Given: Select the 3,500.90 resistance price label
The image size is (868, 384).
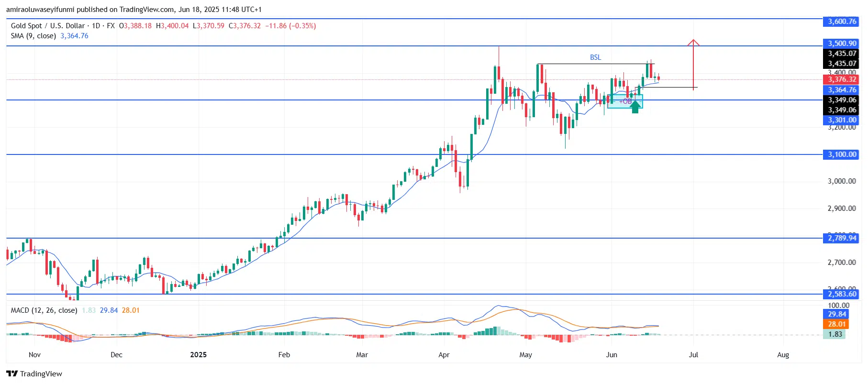Looking at the screenshot, I should [x=842, y=44].
